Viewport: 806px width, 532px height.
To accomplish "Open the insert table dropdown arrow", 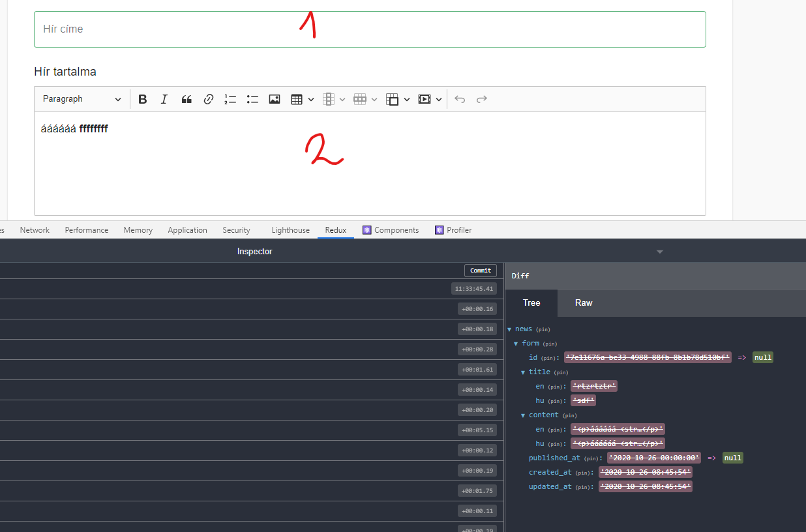I will [311, 99].
